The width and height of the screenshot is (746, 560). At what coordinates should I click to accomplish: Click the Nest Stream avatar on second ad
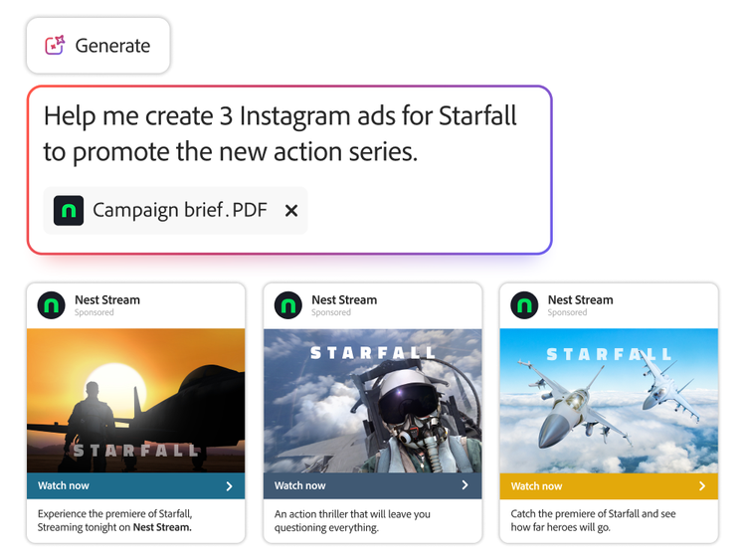pyautogui.click(x=288, y=305)
